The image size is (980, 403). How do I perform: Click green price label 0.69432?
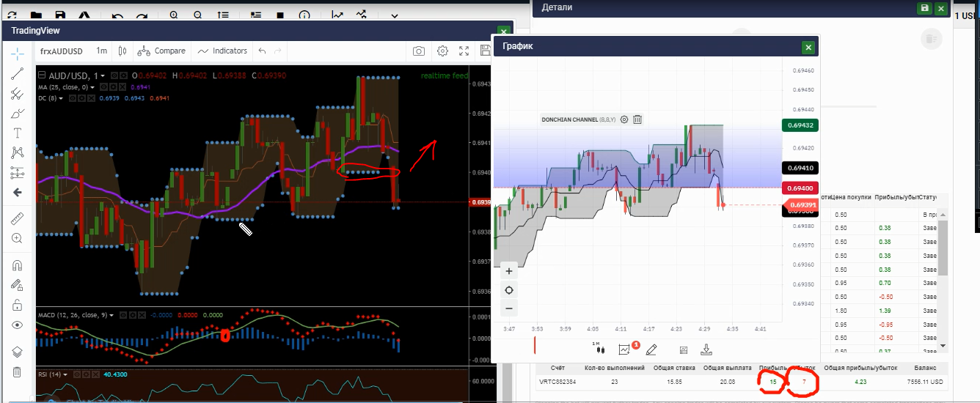pyautogui.click(x=801, y=125)
